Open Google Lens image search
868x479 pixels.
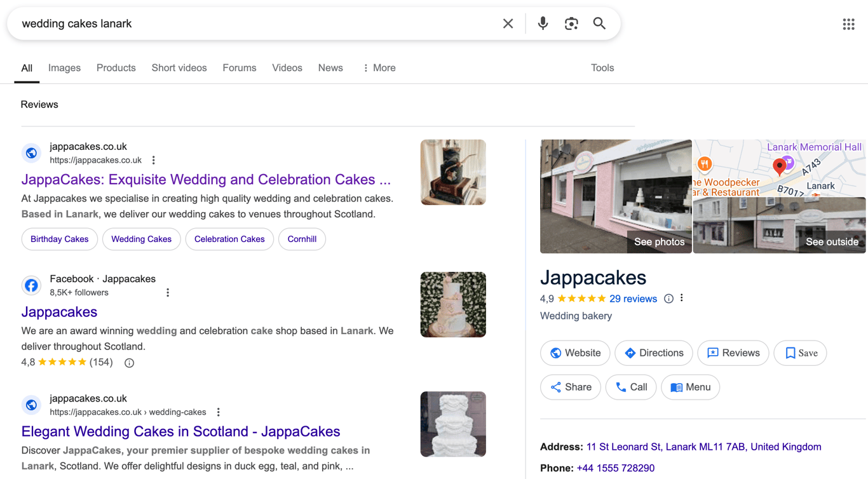(x=571, y=23)
